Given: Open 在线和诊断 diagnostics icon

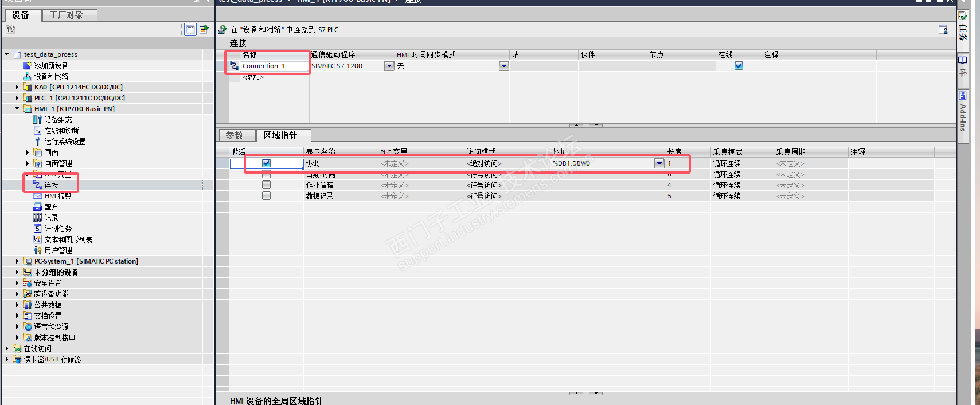Looking at the screenshot, I should coord(37,131).
